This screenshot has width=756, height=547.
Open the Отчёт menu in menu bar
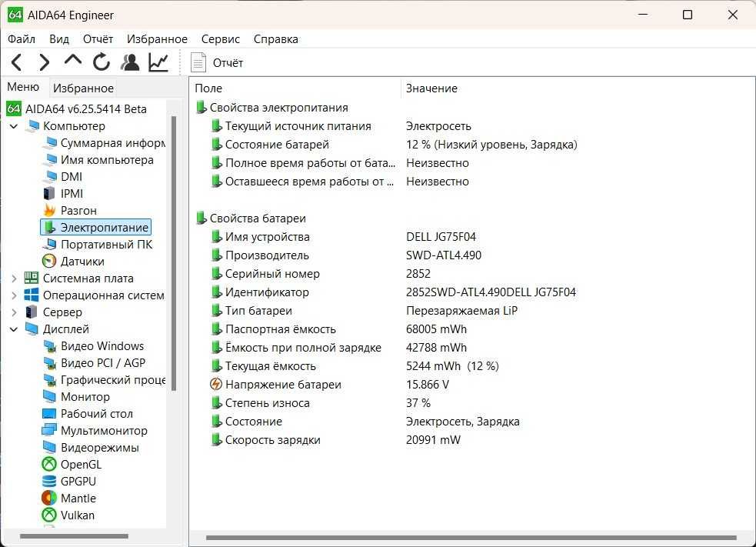pos(98,39)
